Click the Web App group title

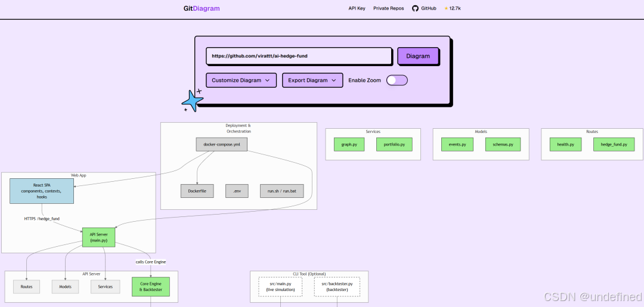[x=79, y=175]
